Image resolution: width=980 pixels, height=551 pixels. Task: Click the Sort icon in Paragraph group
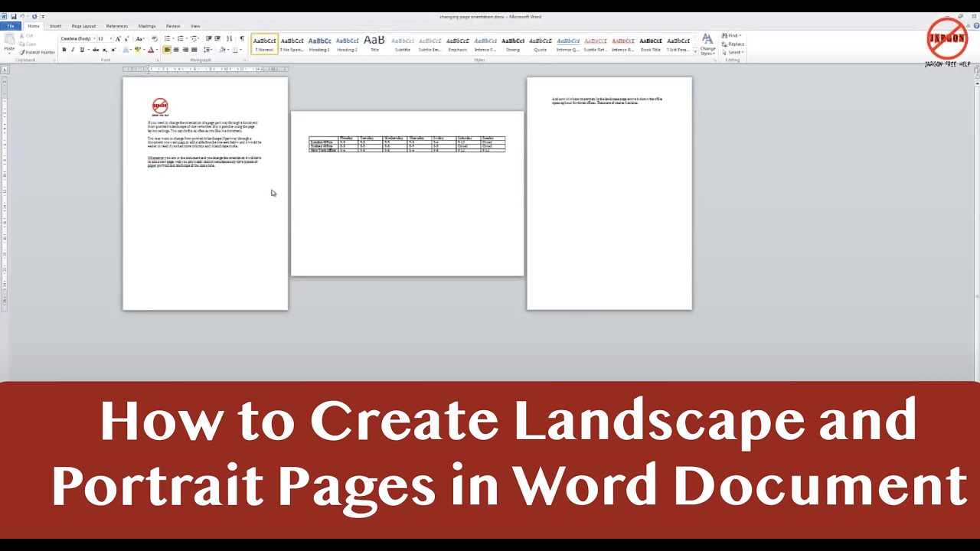(x=229, y=39)
